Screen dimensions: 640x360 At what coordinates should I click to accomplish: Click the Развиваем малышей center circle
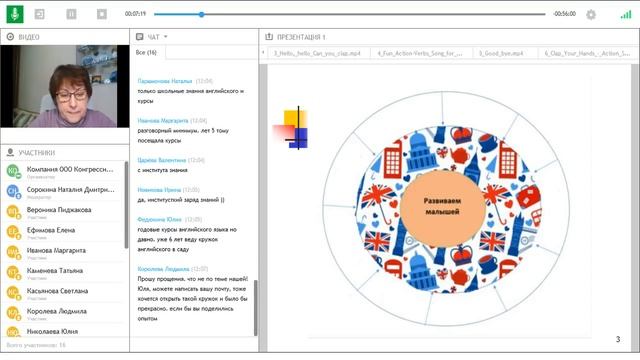442,209
